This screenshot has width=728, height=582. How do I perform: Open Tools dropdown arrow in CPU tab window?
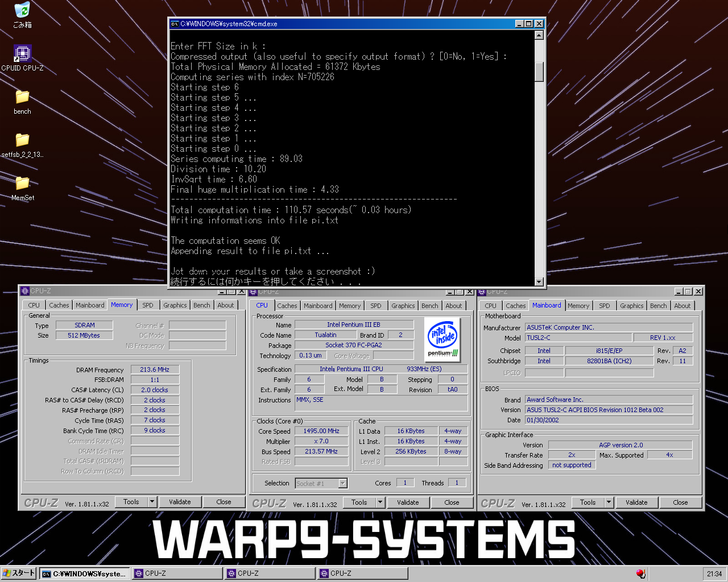click(x=380, y=502)
